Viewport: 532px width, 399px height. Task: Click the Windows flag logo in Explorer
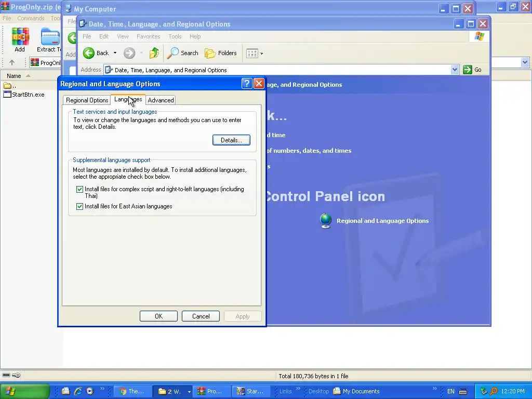(480, 36)
